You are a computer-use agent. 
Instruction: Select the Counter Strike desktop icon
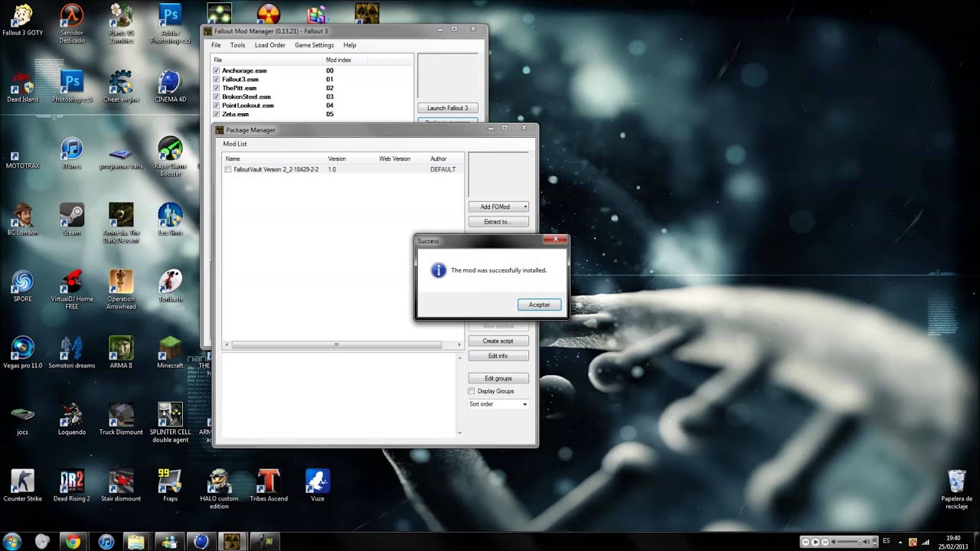pos(22,482)
